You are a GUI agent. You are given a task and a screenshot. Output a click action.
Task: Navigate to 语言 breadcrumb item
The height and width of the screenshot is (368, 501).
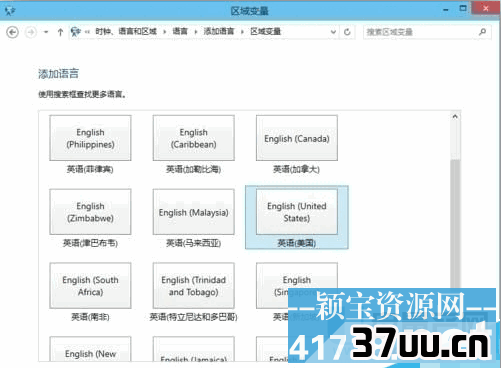(x=180, y=32)
